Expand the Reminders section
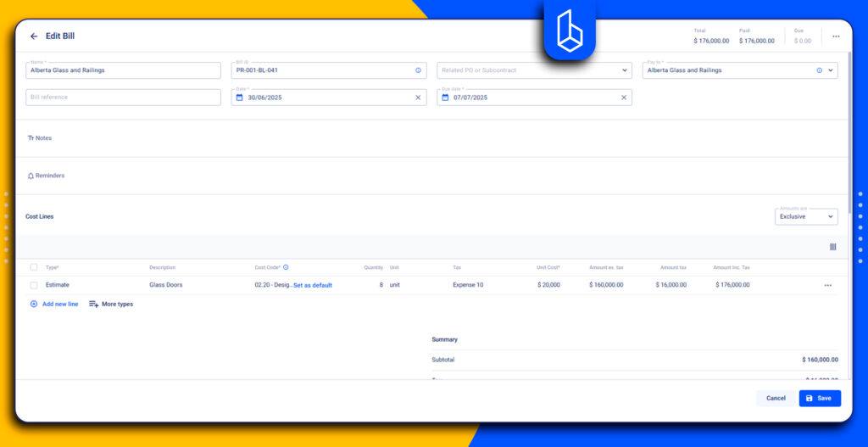Image resolution: width=868 pixels, height=447 pixels. 46,176
